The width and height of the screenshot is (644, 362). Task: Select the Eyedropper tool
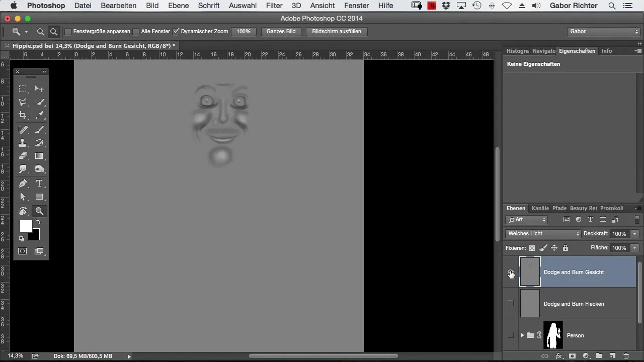click(39, 115)
